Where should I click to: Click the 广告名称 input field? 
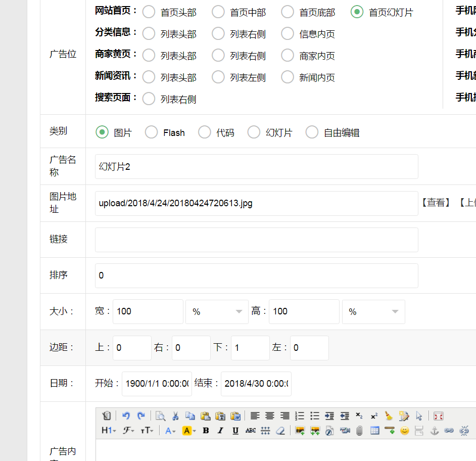(x=256, y=166)
